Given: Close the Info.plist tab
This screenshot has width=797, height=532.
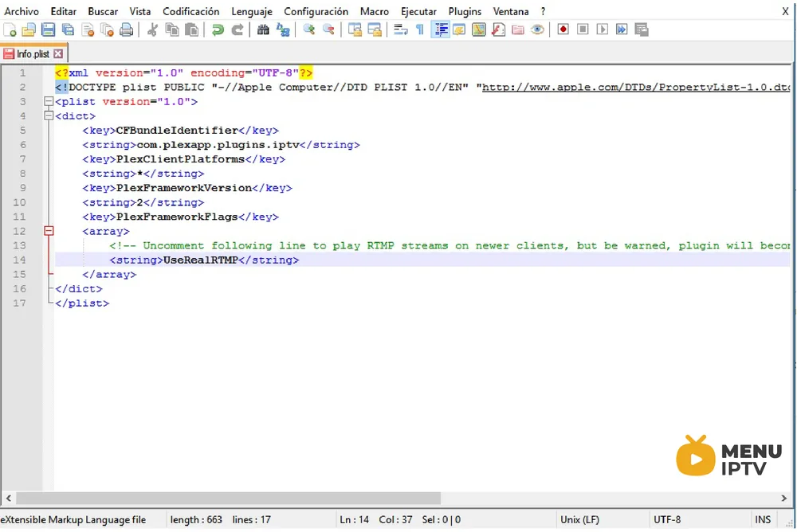Looking at the screenshot, I should click(58, 53).
